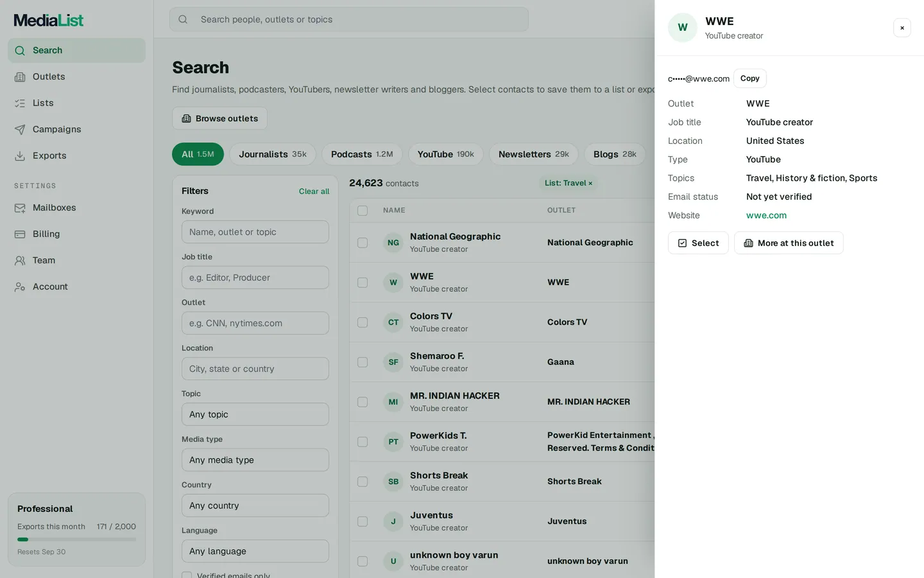This screenshot has height=578, width=924.
Task: Open the wwe.com website link
Action: pos(766,215)
